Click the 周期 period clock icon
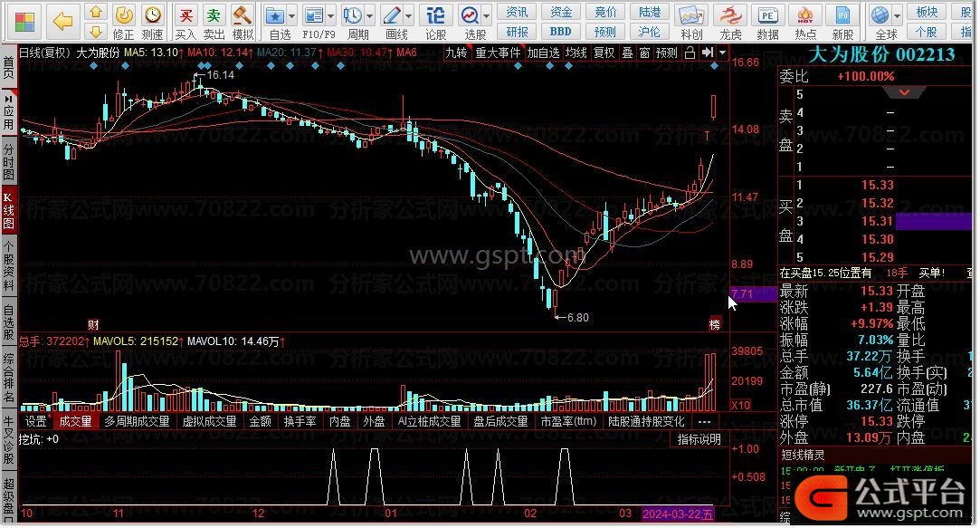The image size is (980, 528). click(353, 15)
